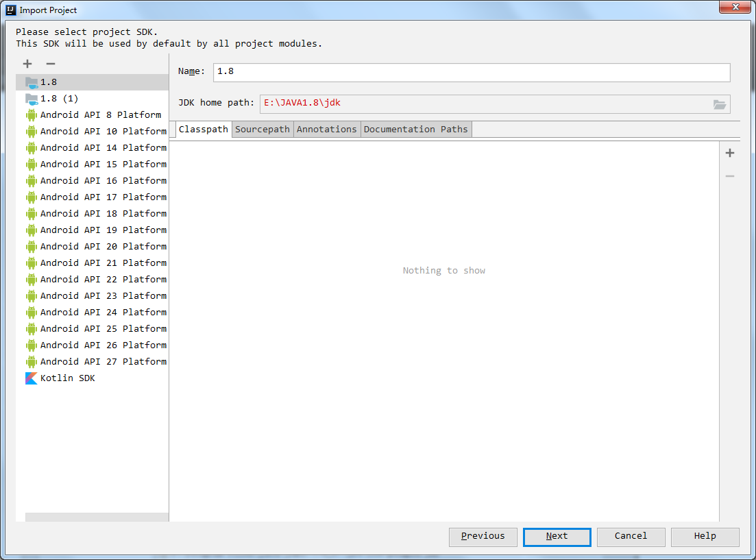Select 'Android API 17 Platform' label
Viewport: 756px width, 560px height.
click(x=103, y=197)
